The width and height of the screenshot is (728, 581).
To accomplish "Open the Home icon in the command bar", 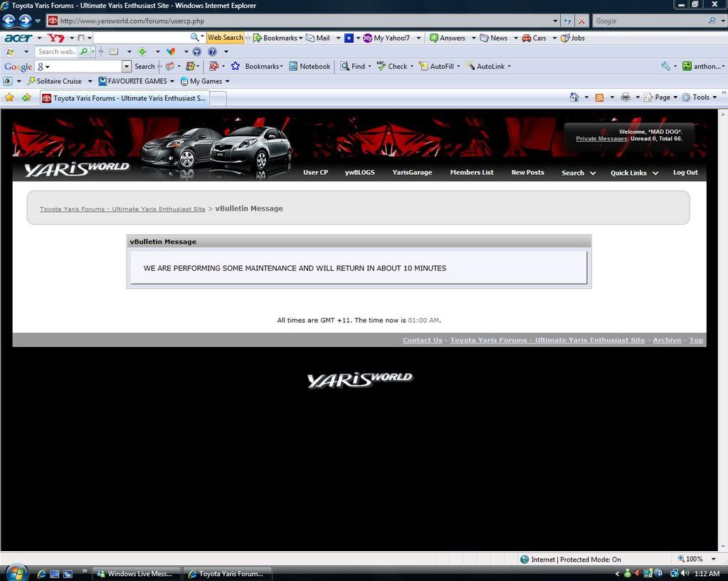I will tap(574, 97).
